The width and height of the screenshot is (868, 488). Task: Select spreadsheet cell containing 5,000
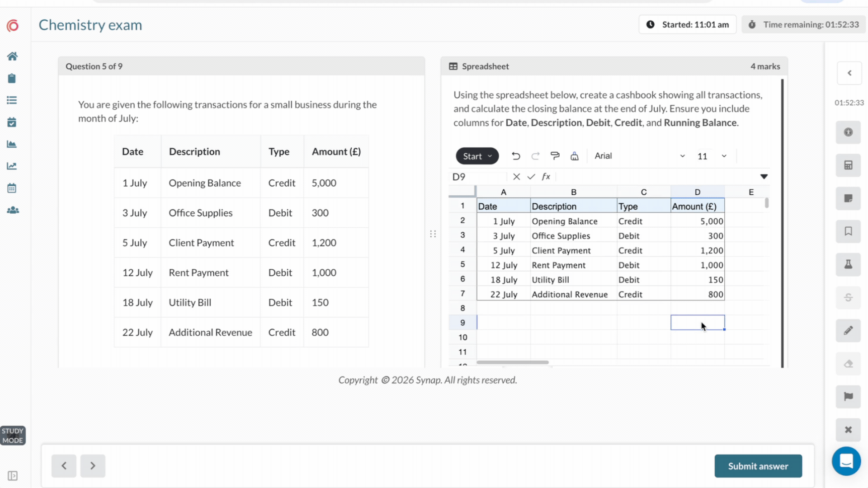(x=698, y=221)
